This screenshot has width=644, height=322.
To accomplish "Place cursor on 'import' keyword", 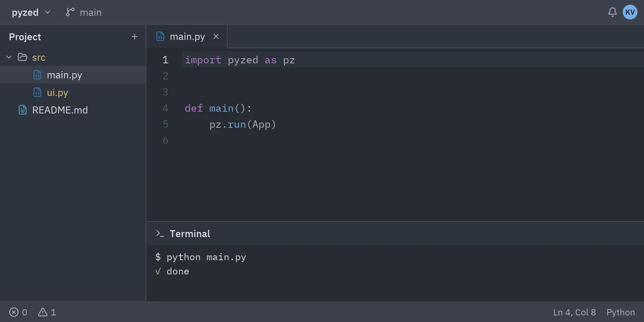I will [203, 60].
